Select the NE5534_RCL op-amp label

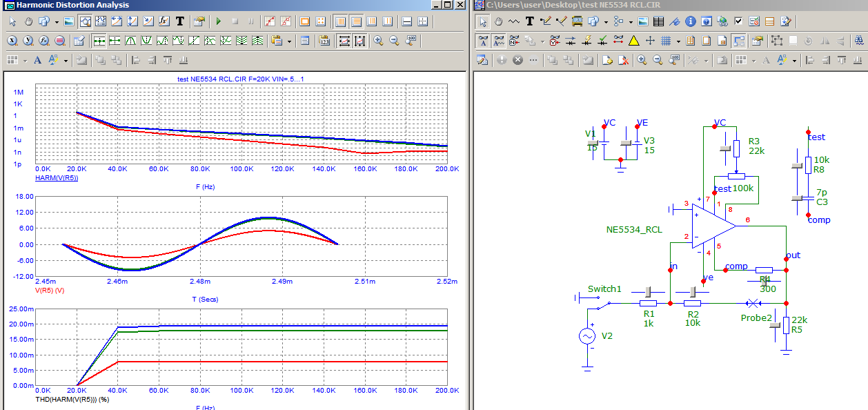coord(634,229)
